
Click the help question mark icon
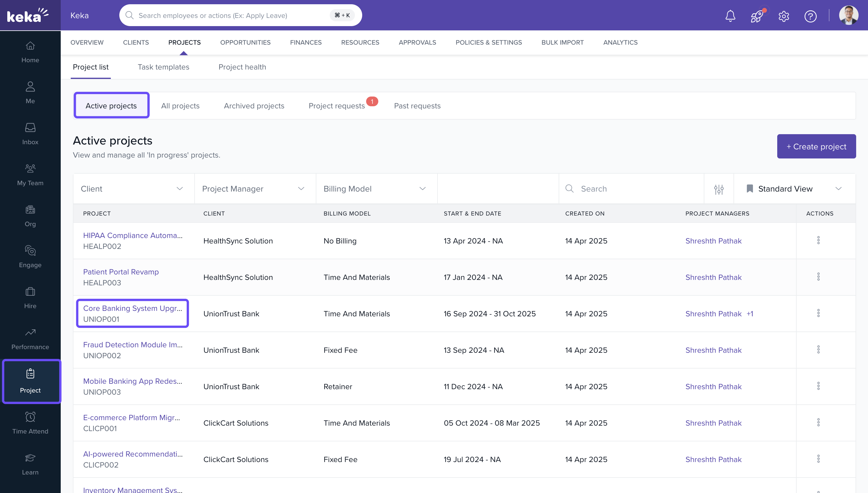coord(810,16)
